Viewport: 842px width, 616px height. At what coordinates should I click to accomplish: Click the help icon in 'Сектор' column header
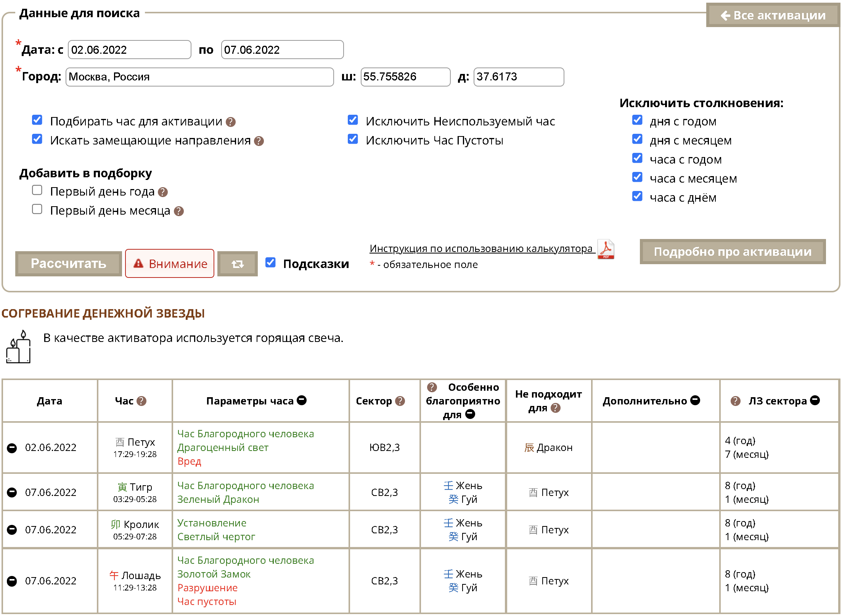click(x=400, y=401)
